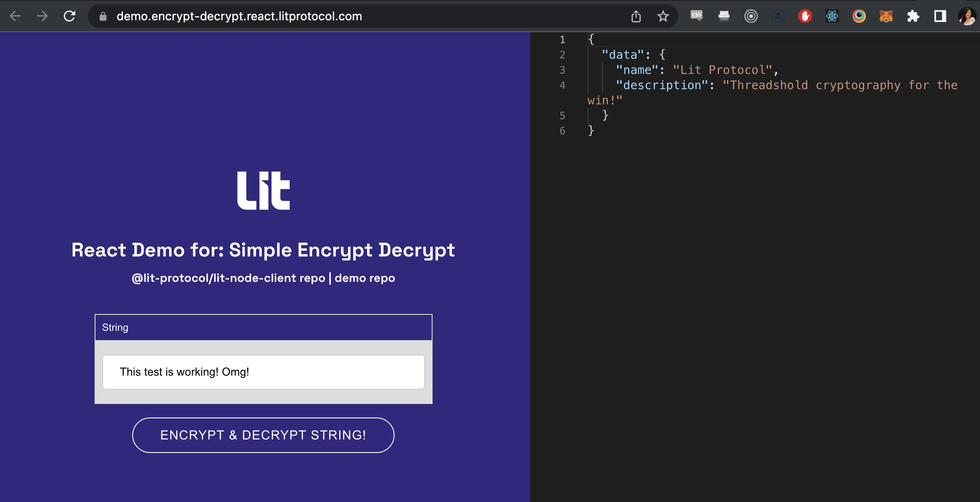Open the Extensions puzzle-piece menu

click(913, 16)
